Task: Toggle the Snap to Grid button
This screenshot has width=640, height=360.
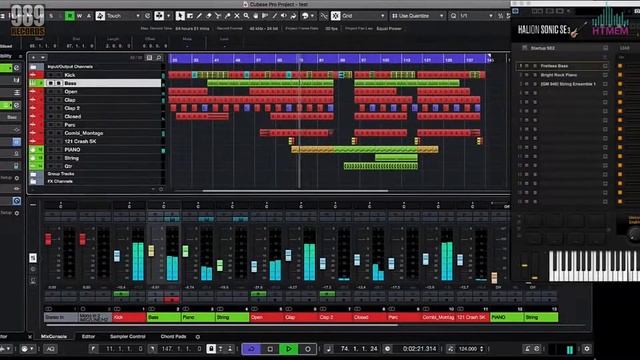Action: coord(335,16)
